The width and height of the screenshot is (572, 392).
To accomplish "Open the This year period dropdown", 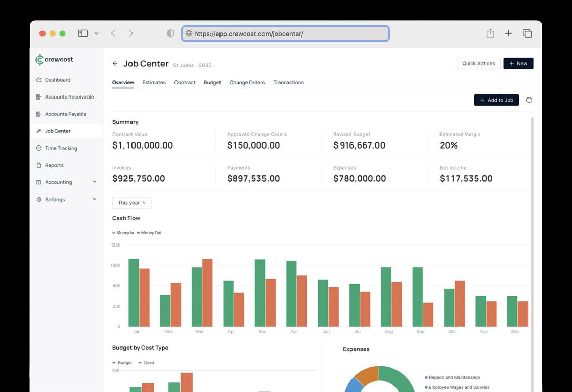I will coord(131,203).
